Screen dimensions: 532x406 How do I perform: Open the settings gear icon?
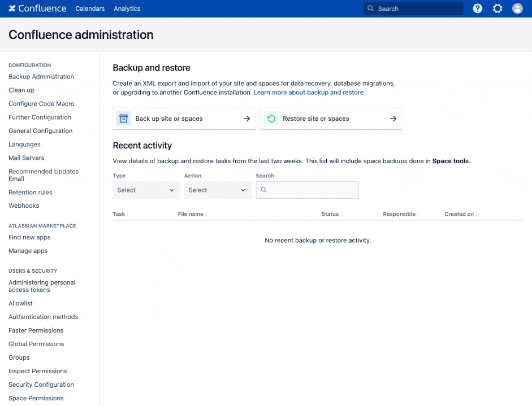click(x=498, y=8)
